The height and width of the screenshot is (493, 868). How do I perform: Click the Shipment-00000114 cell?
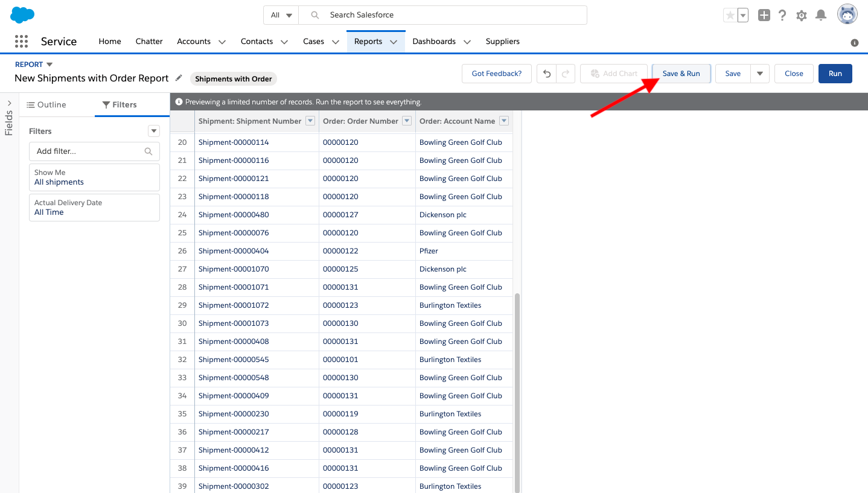click(257, 142)
